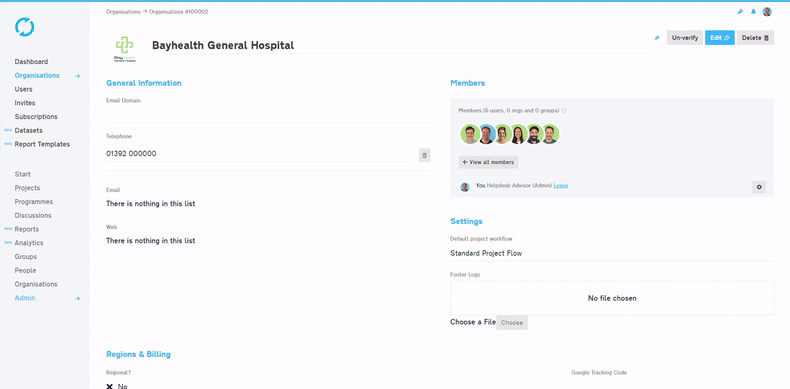Click the Un-verify button
Screen dimensions: 790x389
685,38
